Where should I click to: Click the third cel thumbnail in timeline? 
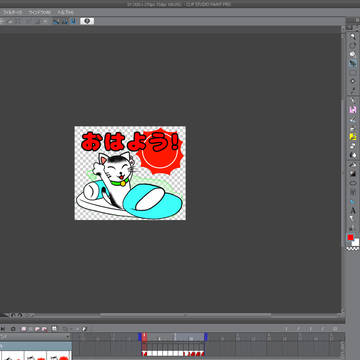coord(59,355)
